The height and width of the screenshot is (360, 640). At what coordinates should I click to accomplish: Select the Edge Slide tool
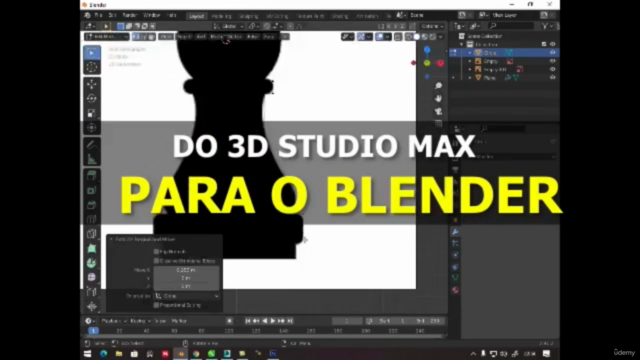pos(92,292)
